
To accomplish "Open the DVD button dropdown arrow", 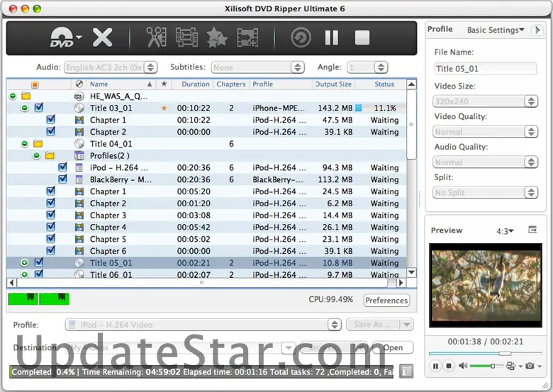I will click(79, 37).
